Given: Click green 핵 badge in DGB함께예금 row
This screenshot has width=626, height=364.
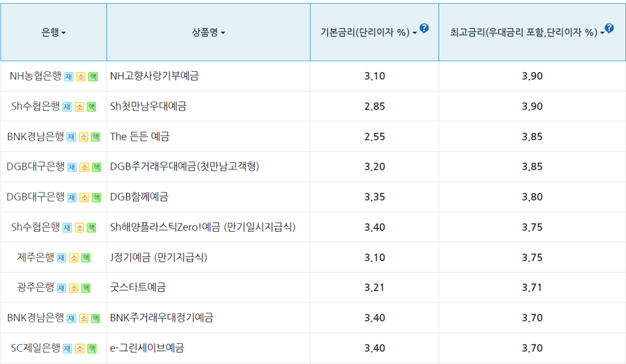Looking at the screenshot, I should pos(96,197).
